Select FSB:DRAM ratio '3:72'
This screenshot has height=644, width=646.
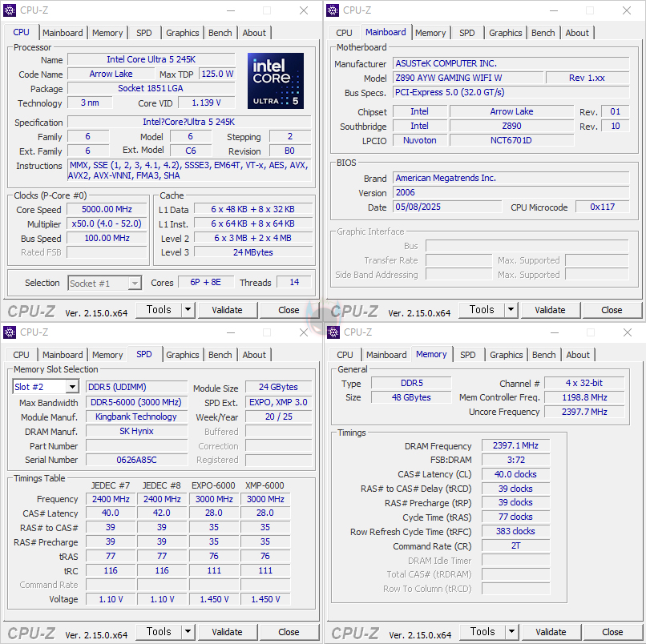click(x=515, y=460)
